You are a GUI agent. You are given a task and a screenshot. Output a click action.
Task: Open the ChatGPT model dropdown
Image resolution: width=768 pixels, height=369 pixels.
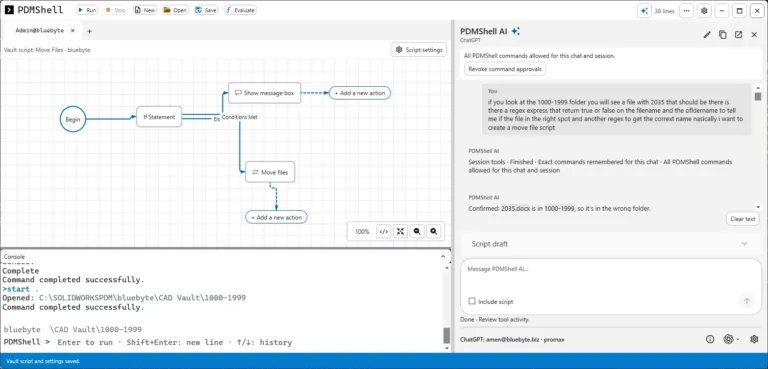(731, 339)
